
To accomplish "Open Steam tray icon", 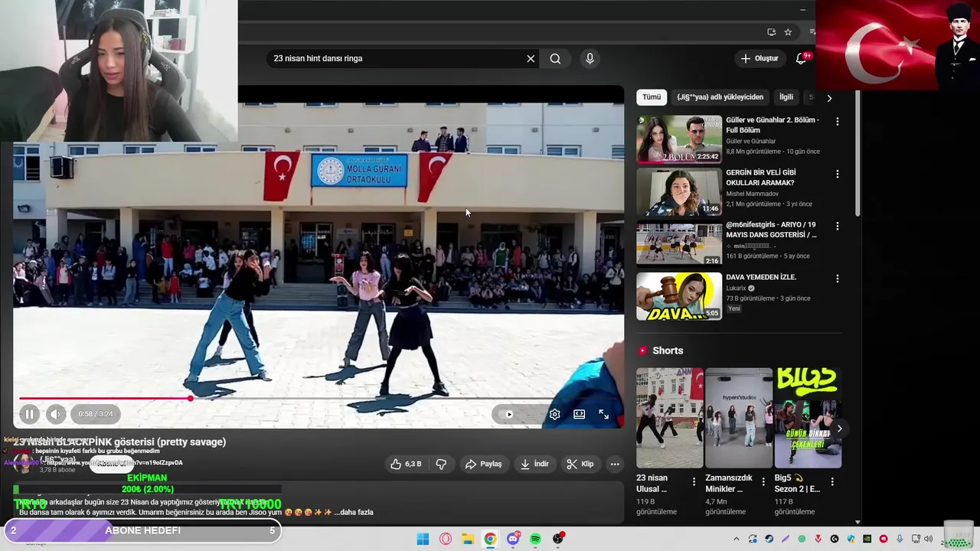I will tap(769, 539).
